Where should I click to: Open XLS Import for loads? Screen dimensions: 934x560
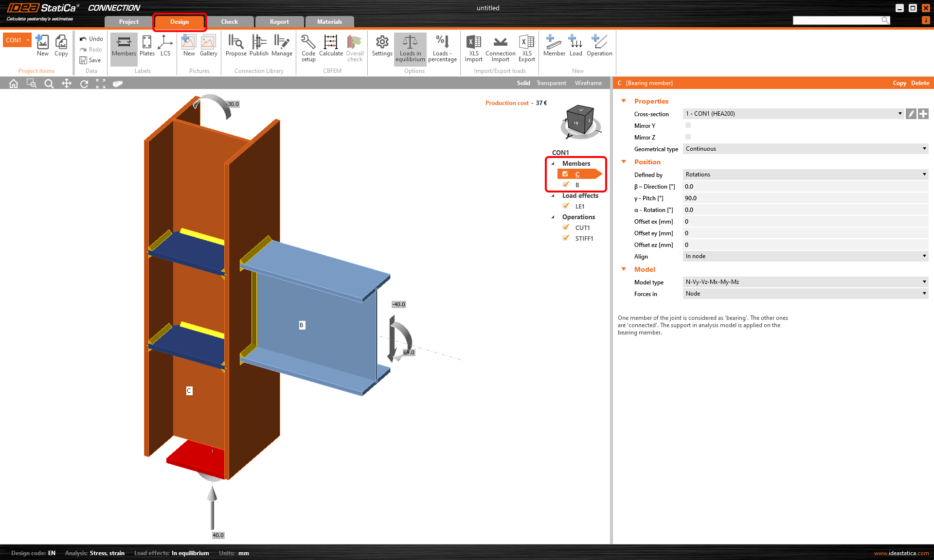(473, 48)
